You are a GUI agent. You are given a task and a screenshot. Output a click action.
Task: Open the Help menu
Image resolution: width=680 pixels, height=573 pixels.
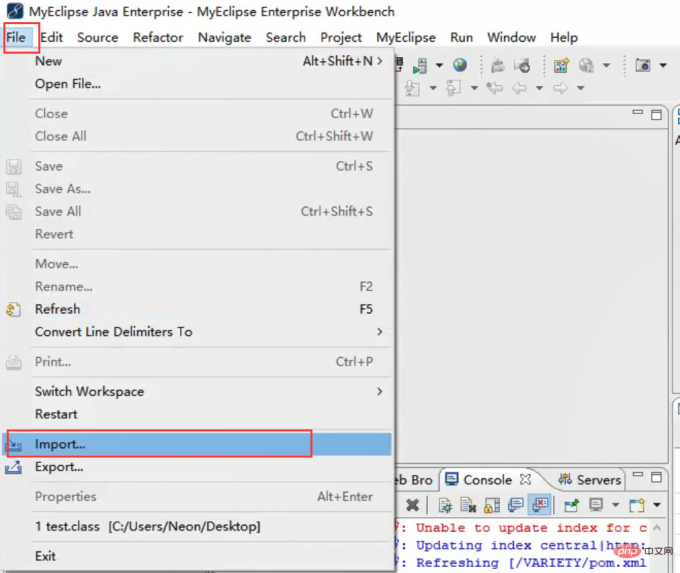point(564,38)
